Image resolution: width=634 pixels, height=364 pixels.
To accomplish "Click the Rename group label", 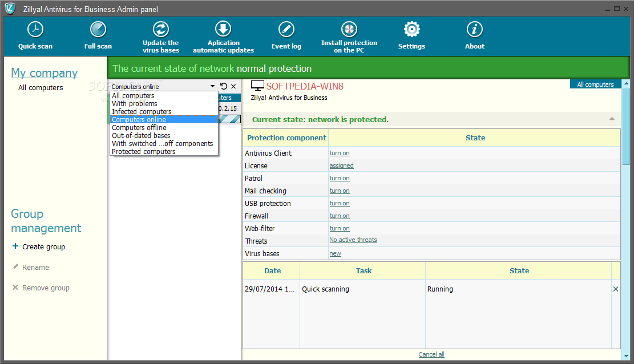I will tap(35, 268).
